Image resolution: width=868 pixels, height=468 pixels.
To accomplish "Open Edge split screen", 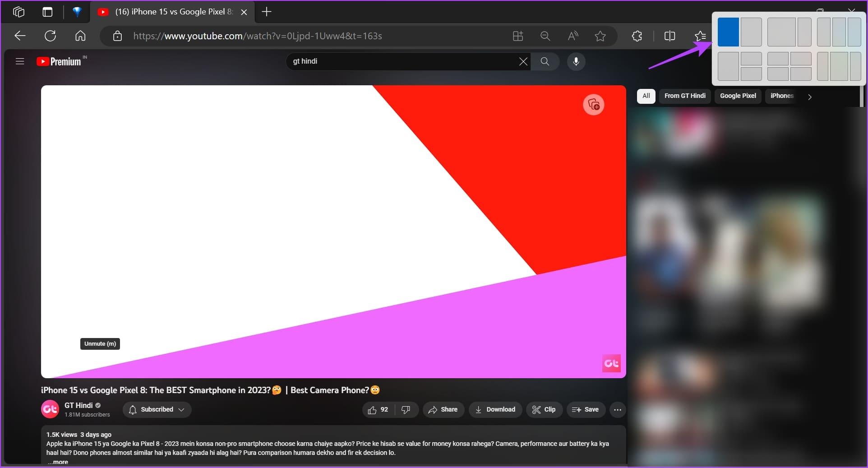I will coord(670,36).
